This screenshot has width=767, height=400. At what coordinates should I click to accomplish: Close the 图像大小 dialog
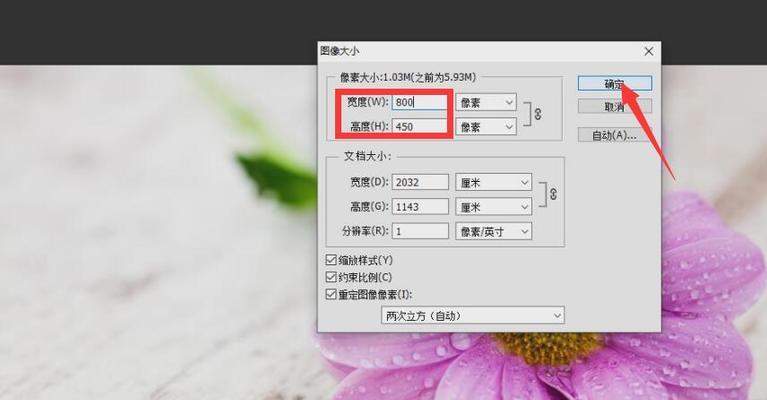(649, 51)
